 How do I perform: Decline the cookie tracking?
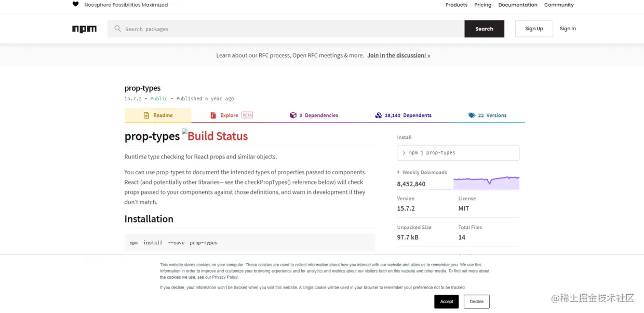tap(476, 302)
